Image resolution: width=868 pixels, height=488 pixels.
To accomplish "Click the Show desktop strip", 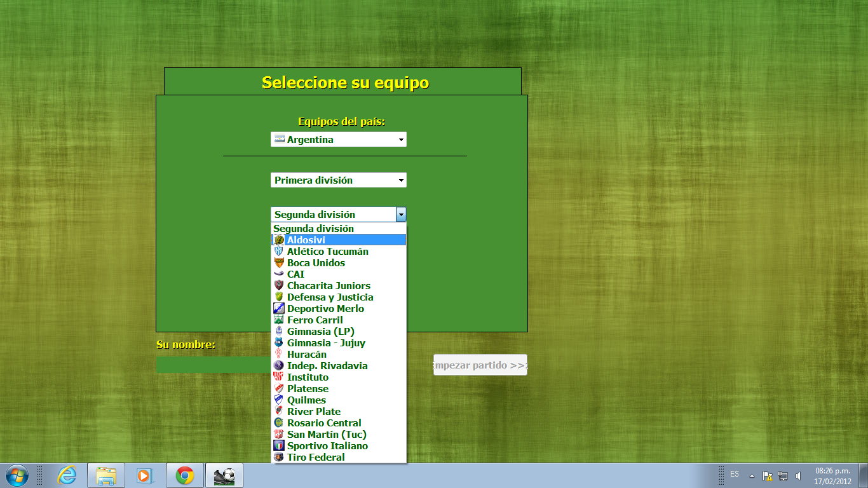I will click(x=863, y=475).
